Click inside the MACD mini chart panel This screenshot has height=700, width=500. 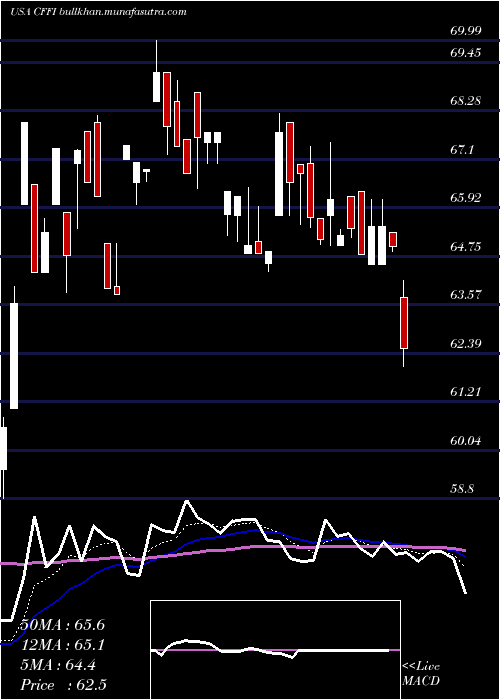(x=275, y=650)
